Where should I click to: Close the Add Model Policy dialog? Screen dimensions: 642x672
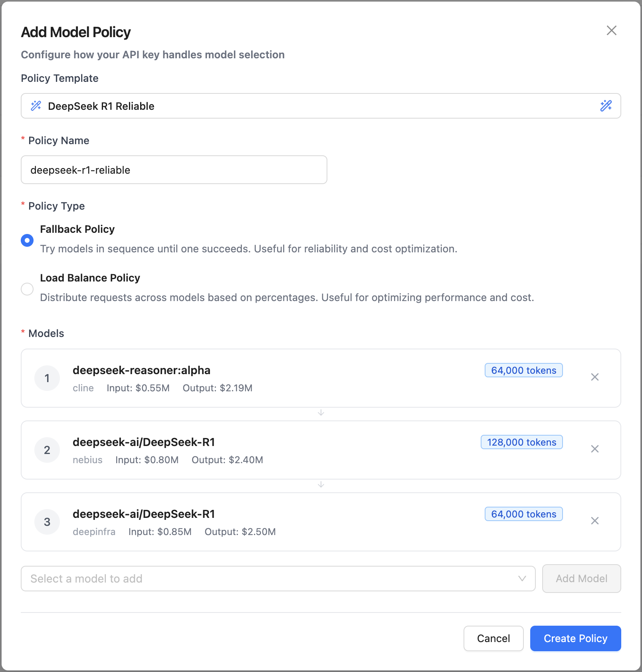[x=611, y=30]
